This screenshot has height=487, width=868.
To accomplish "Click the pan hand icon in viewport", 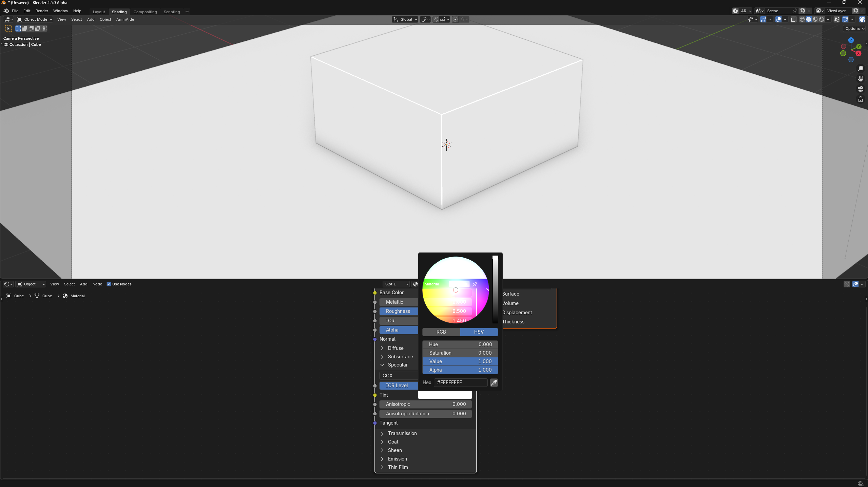I will tap(861, 79).
